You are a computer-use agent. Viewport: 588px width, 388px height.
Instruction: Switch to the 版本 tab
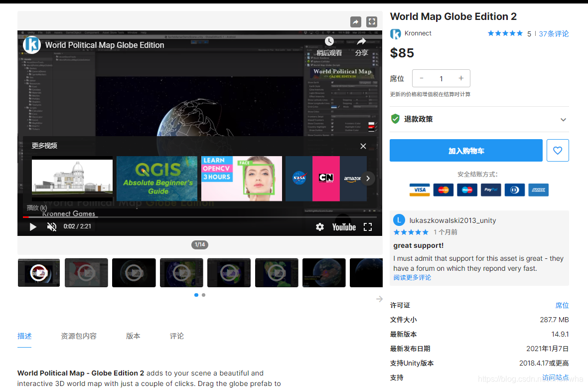[x=133, y=336]
